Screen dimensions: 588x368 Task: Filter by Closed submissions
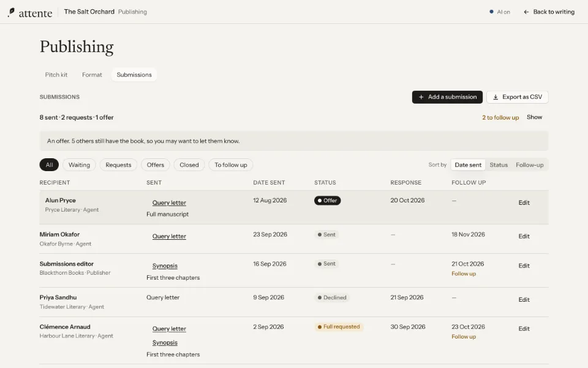pos(189,165)
